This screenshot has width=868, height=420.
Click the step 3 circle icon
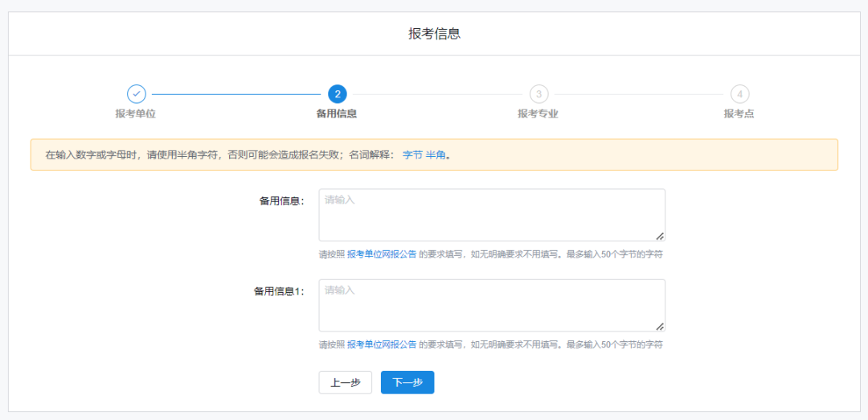(x=538, y=94)
